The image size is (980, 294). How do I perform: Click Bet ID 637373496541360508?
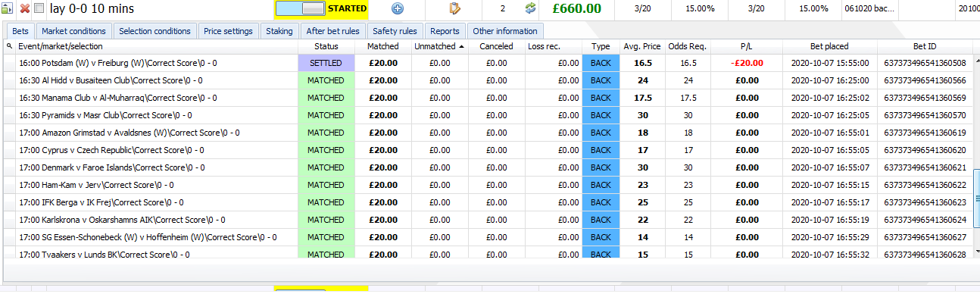point(925,63)
